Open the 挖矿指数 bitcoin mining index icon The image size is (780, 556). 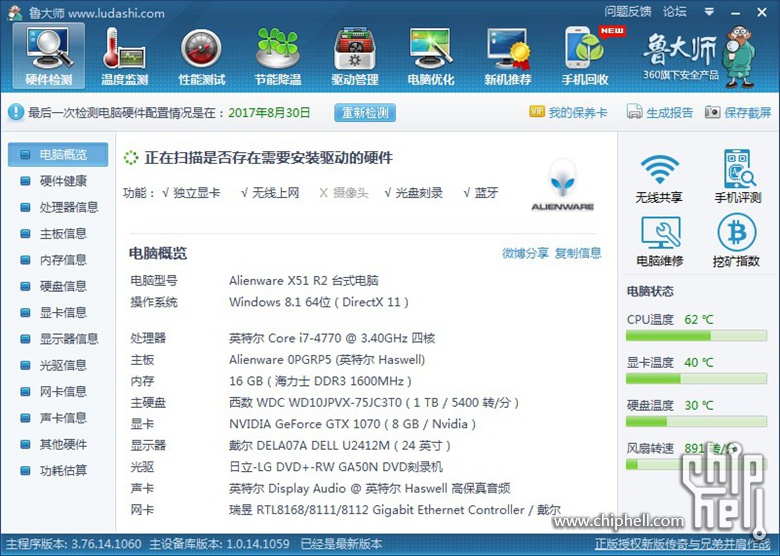(x=737, y=241)
